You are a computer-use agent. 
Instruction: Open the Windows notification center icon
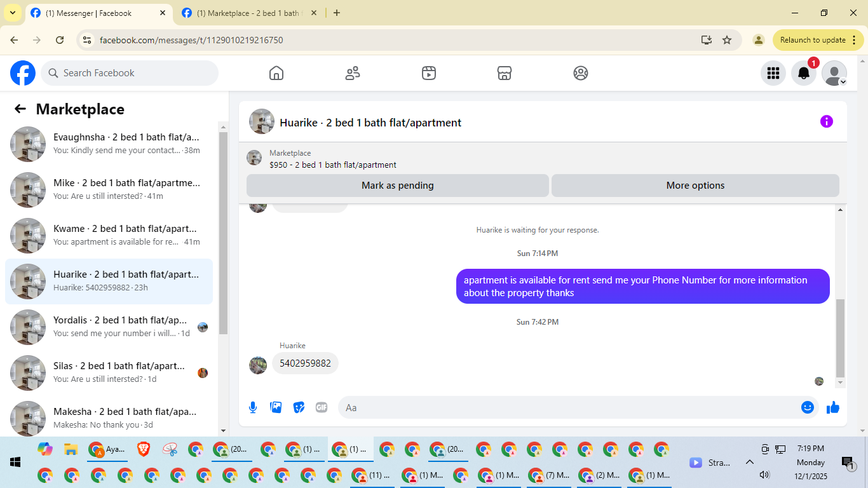click(847, 463)
